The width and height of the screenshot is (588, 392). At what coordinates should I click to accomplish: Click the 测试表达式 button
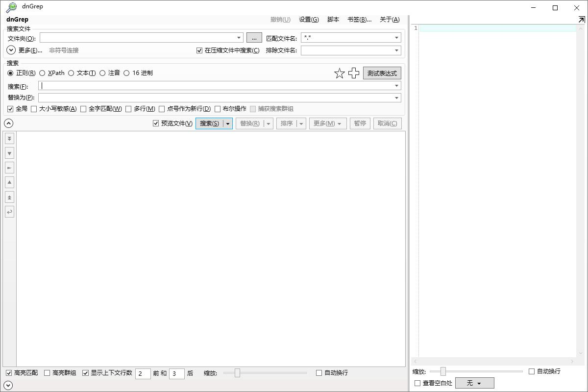[382, 73]
